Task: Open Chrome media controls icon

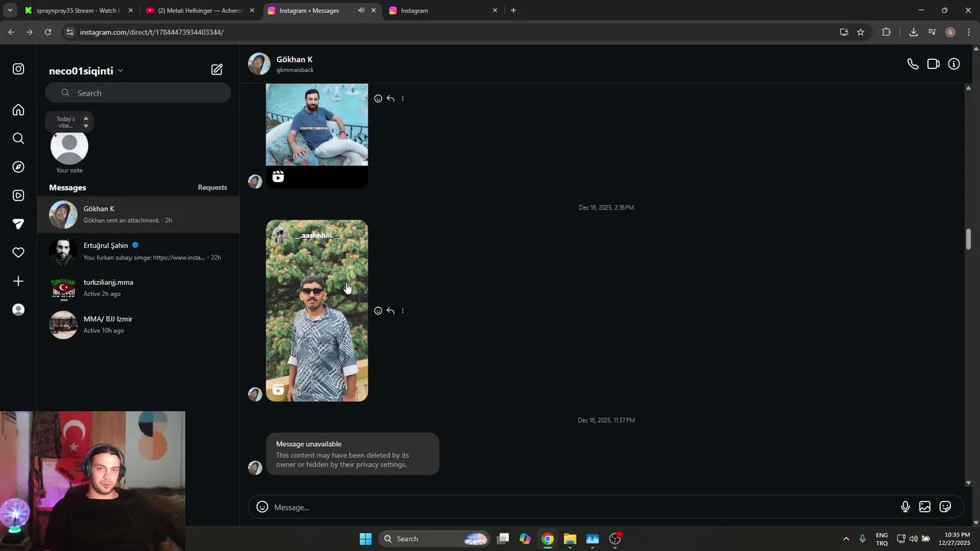Action: (x=932, y=32)
